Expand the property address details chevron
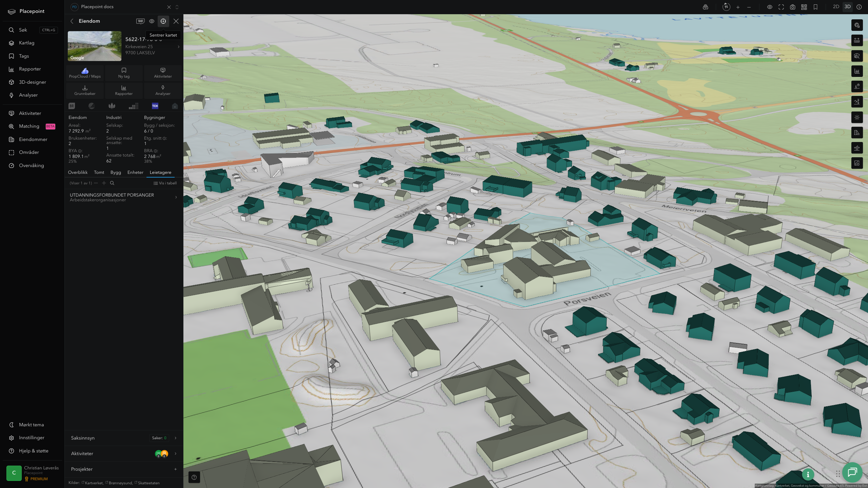868x488 pixels. coord(178,47)
